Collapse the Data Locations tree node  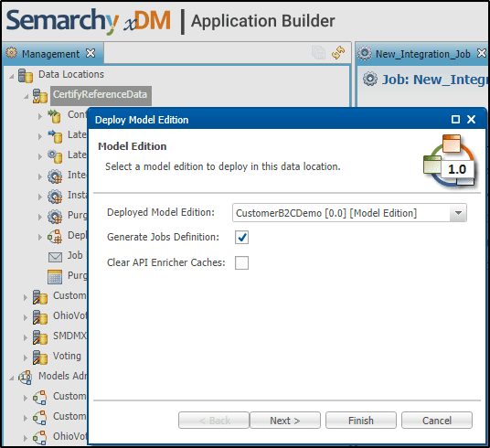pyautogui.click(x=11, y=76)
